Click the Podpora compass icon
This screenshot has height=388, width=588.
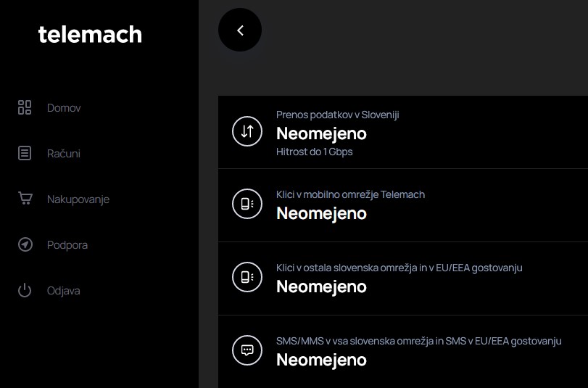pyautogui.click(x=25, y=244)
